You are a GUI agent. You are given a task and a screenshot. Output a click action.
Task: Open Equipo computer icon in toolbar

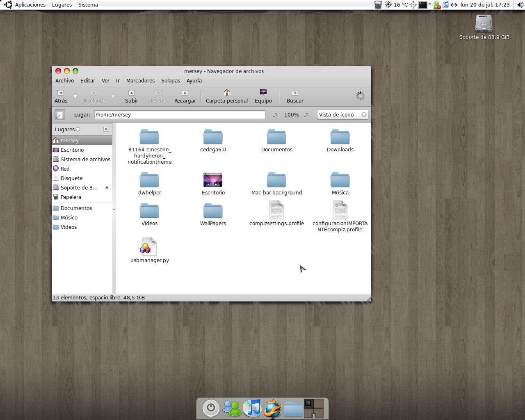coord(263,96)
